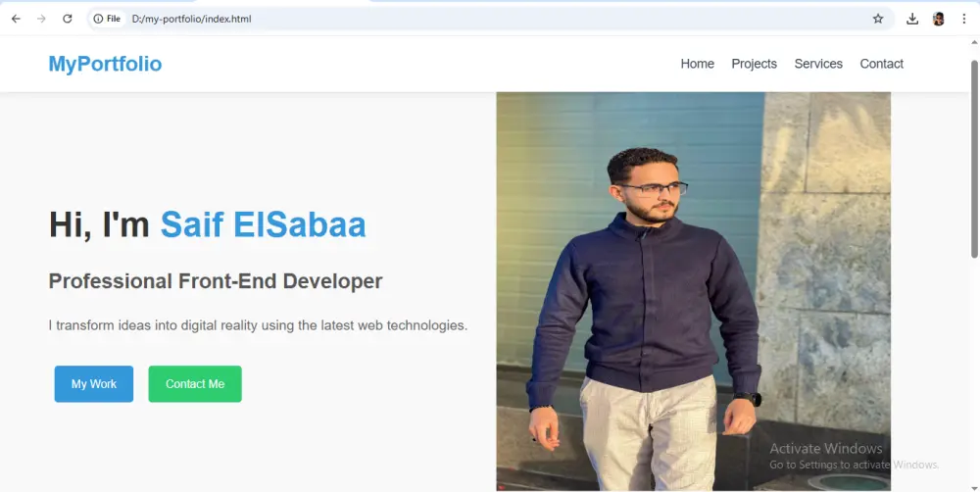Viewport: 980px width, 492px height.
Task: Open the Chrome profile avatar
Action: click(938, 19)
